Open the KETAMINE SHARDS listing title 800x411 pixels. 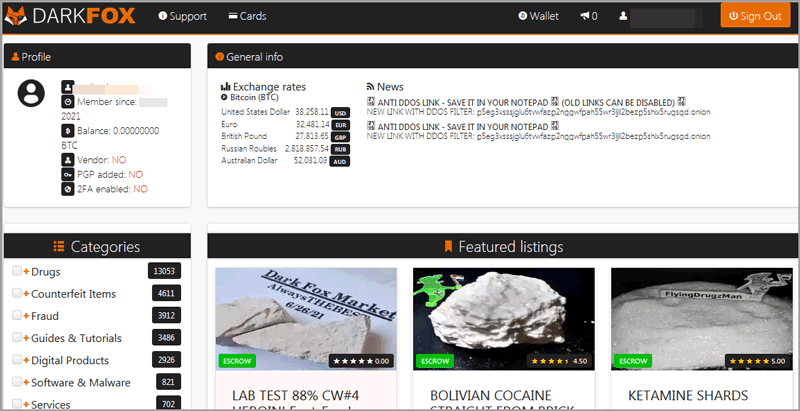tap(688, 395)
